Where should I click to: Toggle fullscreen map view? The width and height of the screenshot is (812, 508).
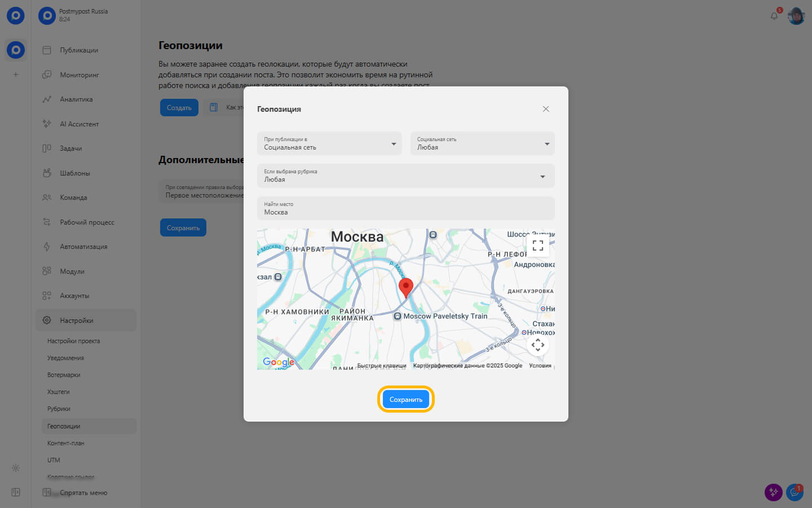(537, 246)
